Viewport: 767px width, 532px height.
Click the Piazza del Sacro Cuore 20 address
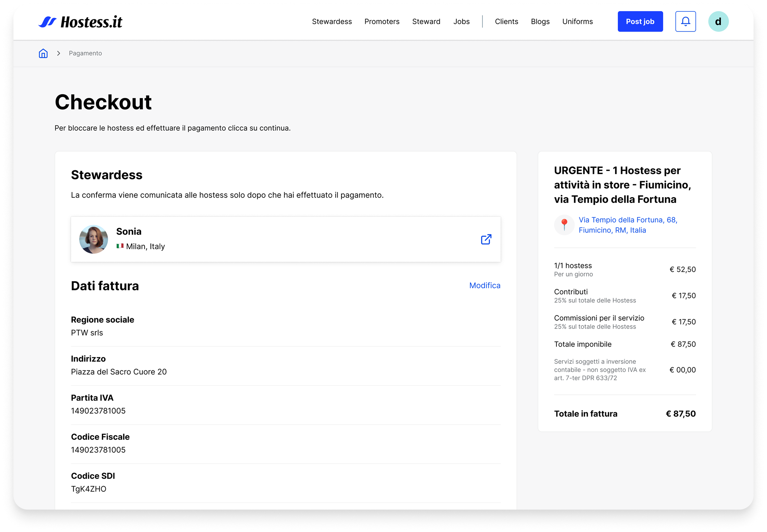[x=119, y=372]
